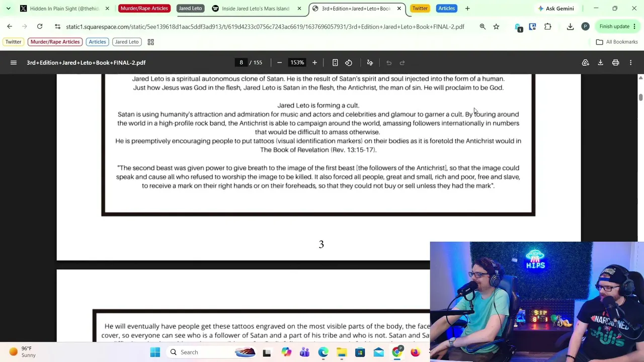Open File Explorer from taskbar

click(x=342, y=352)
